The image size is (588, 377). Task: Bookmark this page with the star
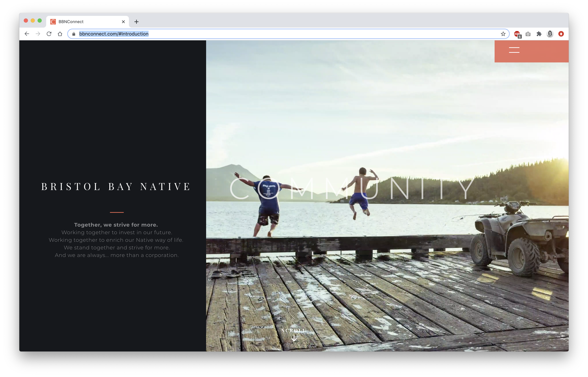(503, 34)
